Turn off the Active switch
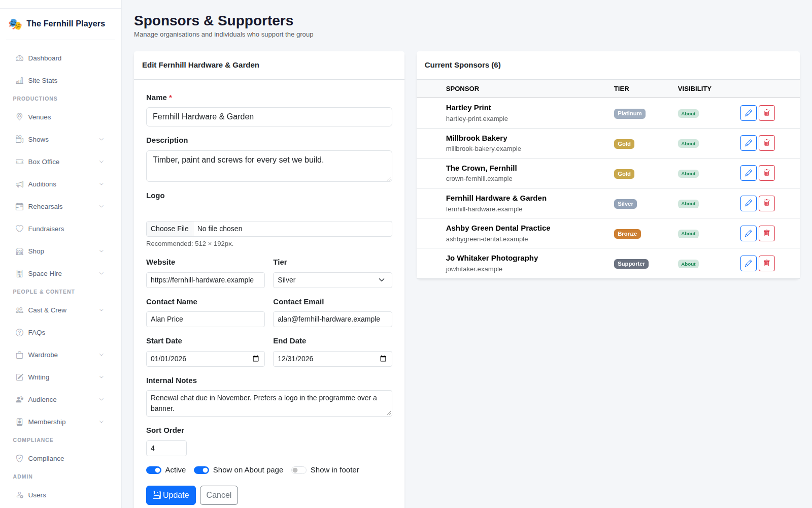 tap(154, 470)
